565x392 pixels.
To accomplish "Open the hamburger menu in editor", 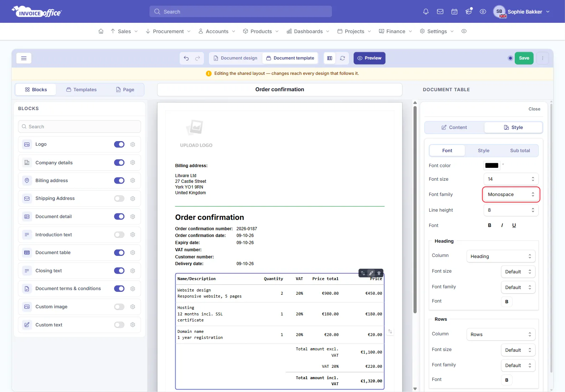I will [24, 58].
